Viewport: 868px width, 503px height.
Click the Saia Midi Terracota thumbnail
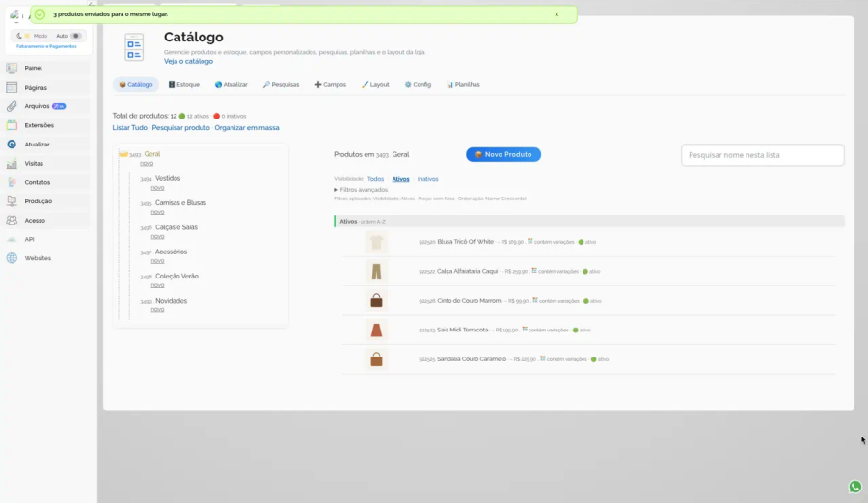click(x=376, y=331)
